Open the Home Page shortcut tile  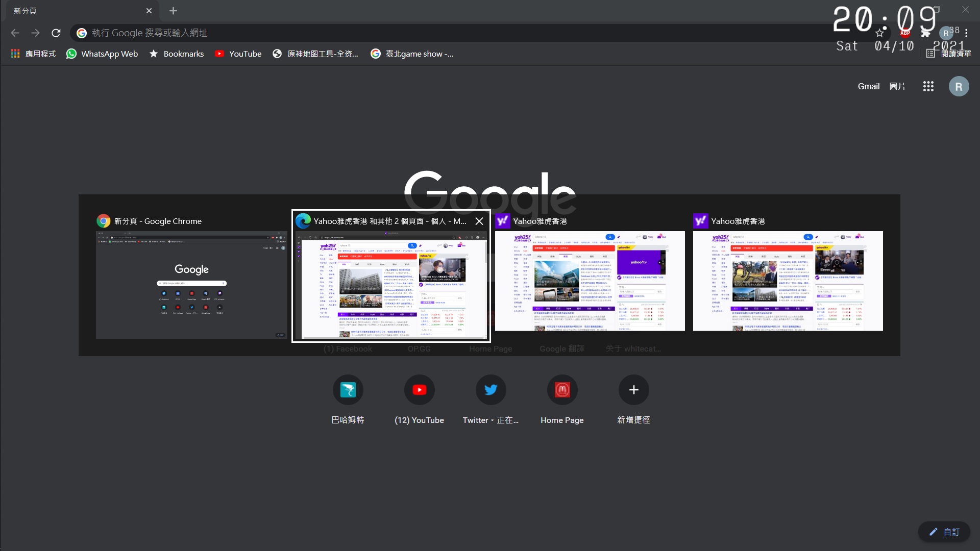click(x=562, y=400)
